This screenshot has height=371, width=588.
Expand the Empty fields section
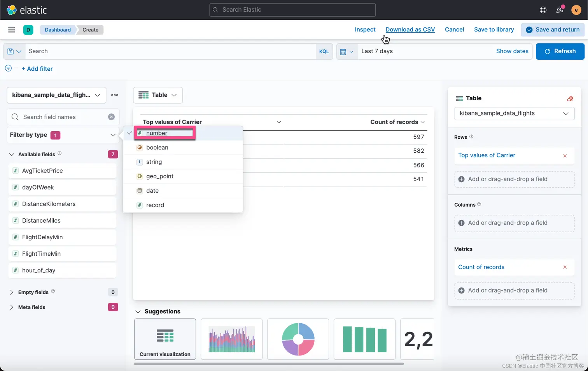click(x=12, y=292)
